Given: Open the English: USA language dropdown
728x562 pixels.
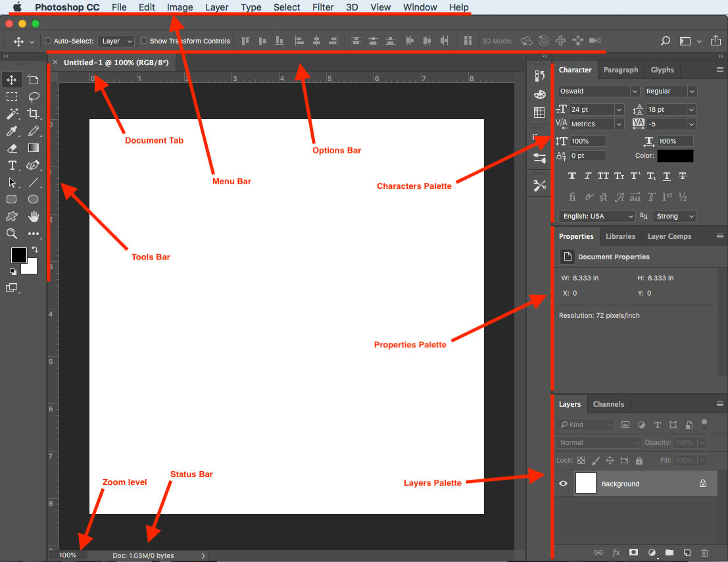Looking at the screenshot, I should coord(596,216).
